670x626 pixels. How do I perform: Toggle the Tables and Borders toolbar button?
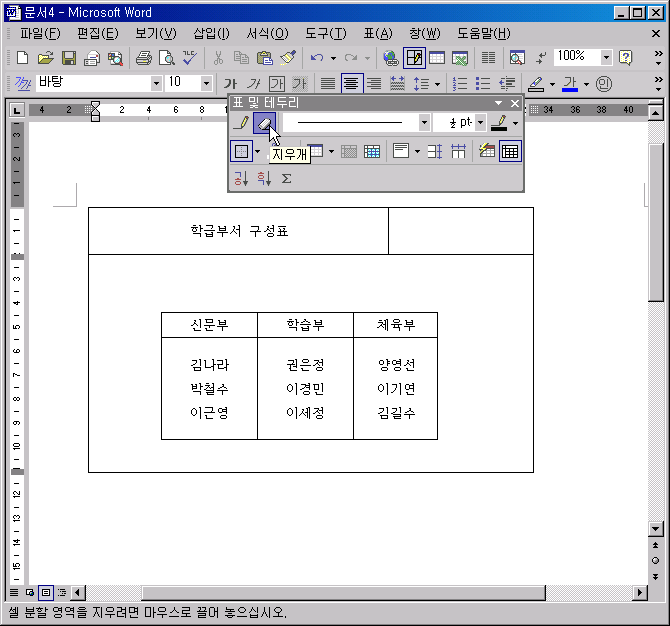[413, 57]
